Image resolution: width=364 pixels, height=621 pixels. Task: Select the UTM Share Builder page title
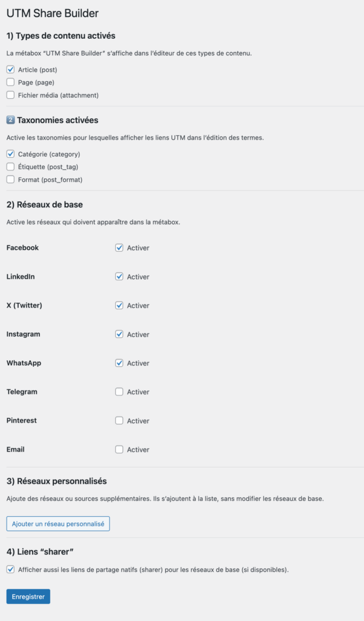click(53, 12)
